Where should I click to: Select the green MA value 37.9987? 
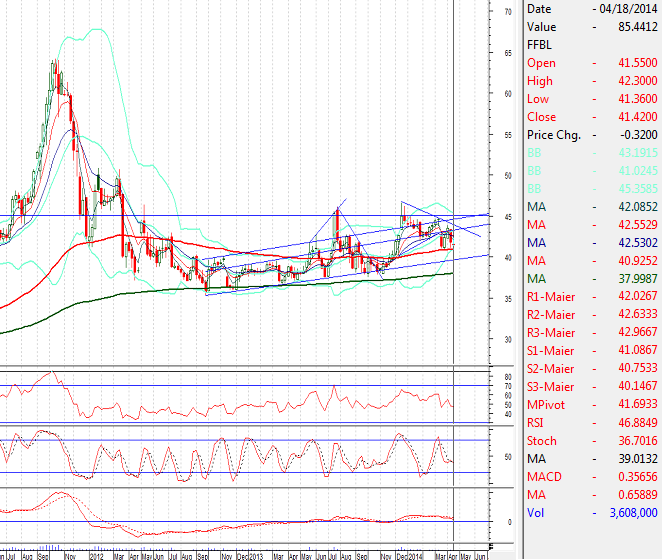point(634,278)
